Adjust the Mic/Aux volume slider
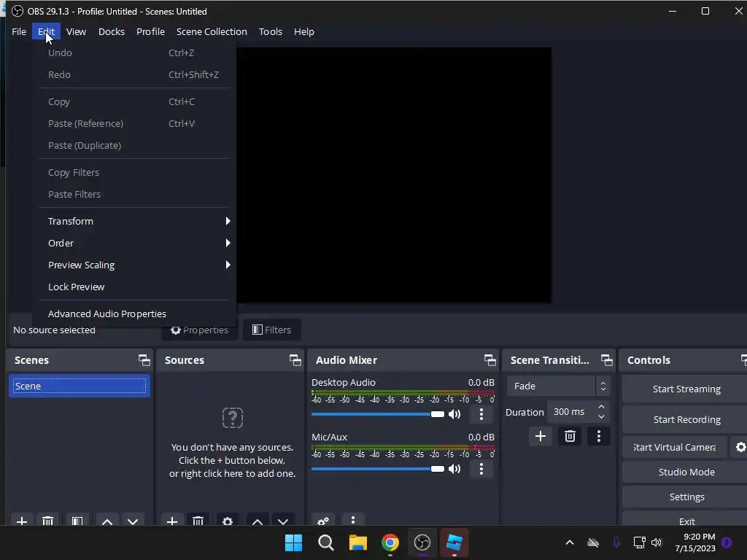747x560 pixels. pyautogui.click(x=377, y=469)
